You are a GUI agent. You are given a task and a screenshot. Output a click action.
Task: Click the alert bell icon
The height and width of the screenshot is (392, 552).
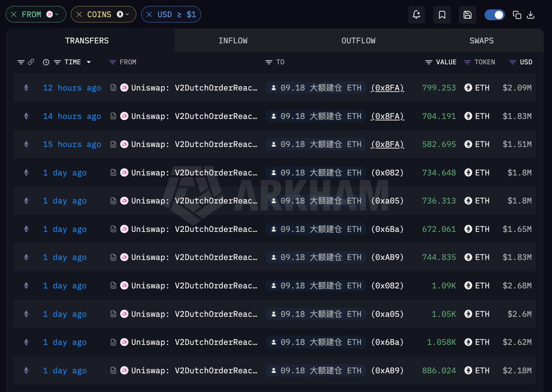(x=416, y=15)
